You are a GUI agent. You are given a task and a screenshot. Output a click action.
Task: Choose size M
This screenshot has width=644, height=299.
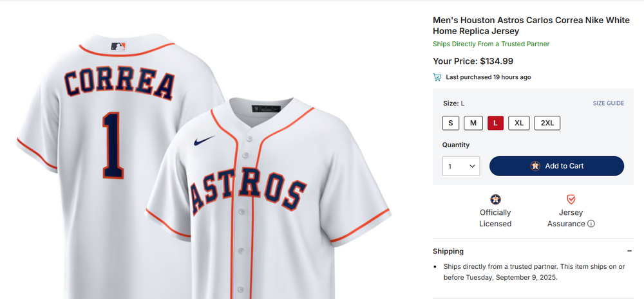click(473, 122)
